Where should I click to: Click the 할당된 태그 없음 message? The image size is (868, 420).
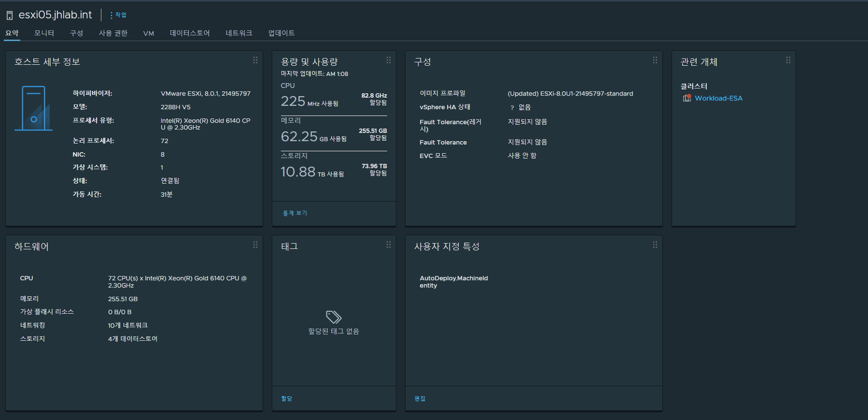click(334, 332)
